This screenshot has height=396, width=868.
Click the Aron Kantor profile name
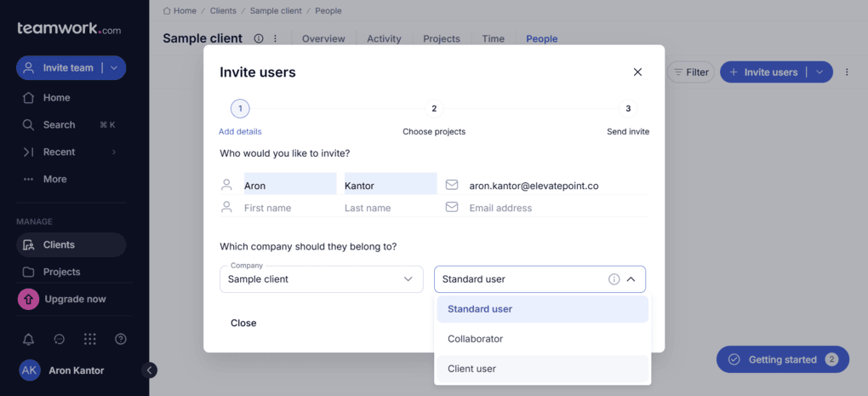click(x=77, y=370)
